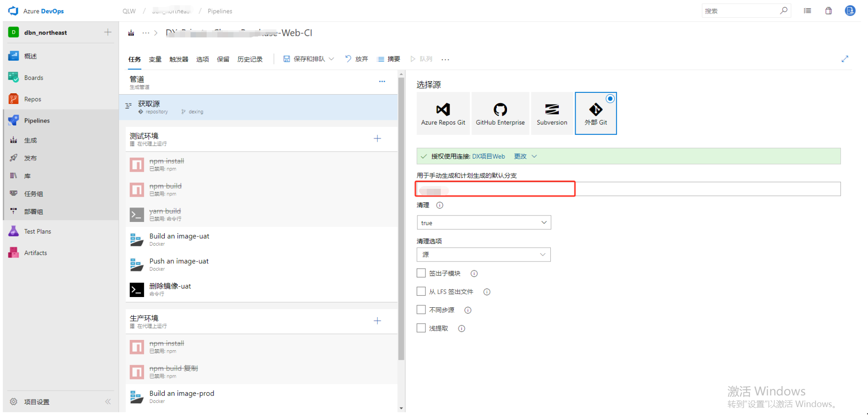Show info for 清理 option
This screenshot has width=868, height=415.
[x=439, y=205]
